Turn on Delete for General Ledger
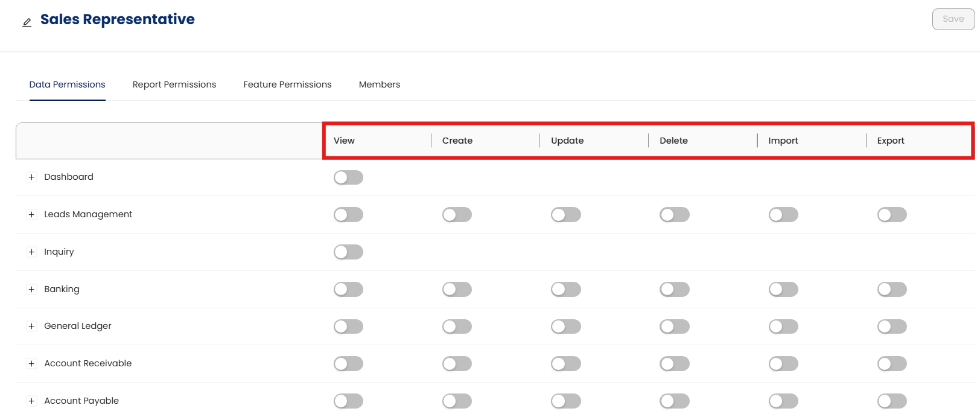 [674, 326]
